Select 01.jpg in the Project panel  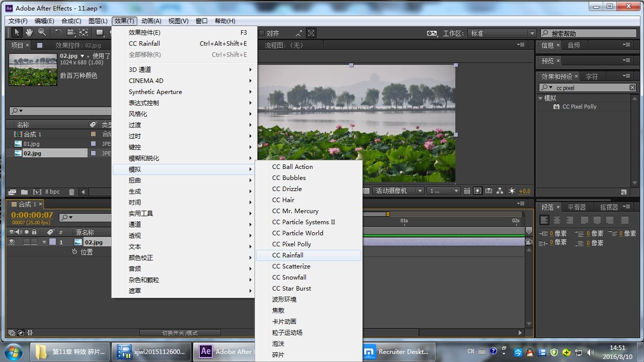coord(31,144)
